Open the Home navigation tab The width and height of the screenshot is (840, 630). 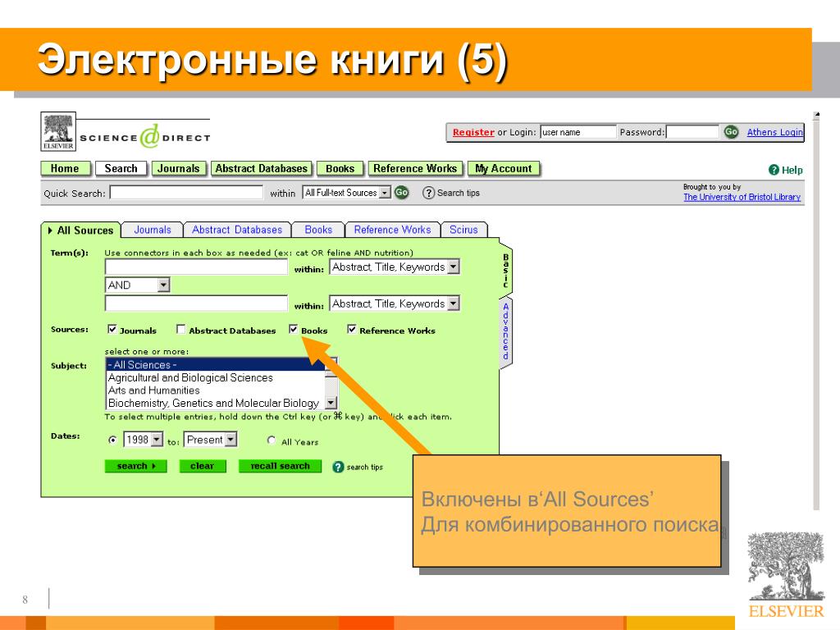(x=65, y=169)
